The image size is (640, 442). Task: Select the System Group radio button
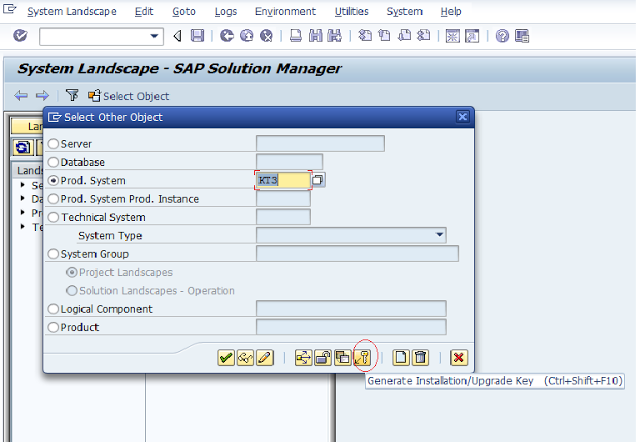point(53,254)
